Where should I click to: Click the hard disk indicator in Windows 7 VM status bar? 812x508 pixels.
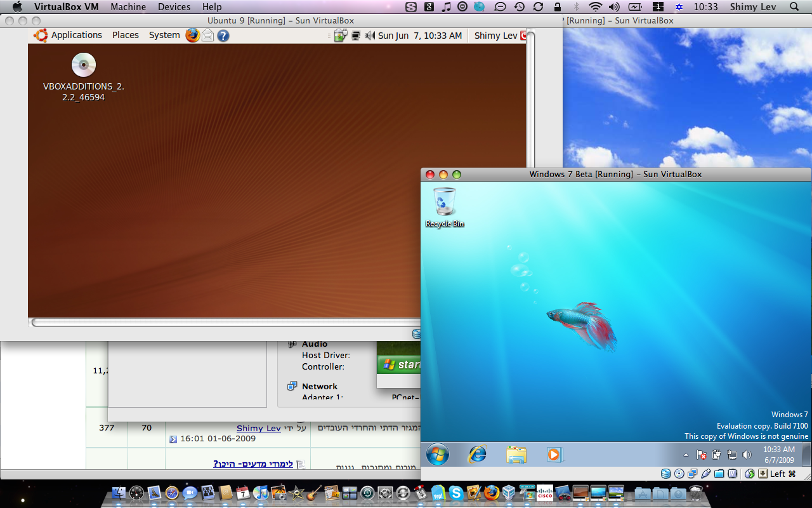(666, 474)
